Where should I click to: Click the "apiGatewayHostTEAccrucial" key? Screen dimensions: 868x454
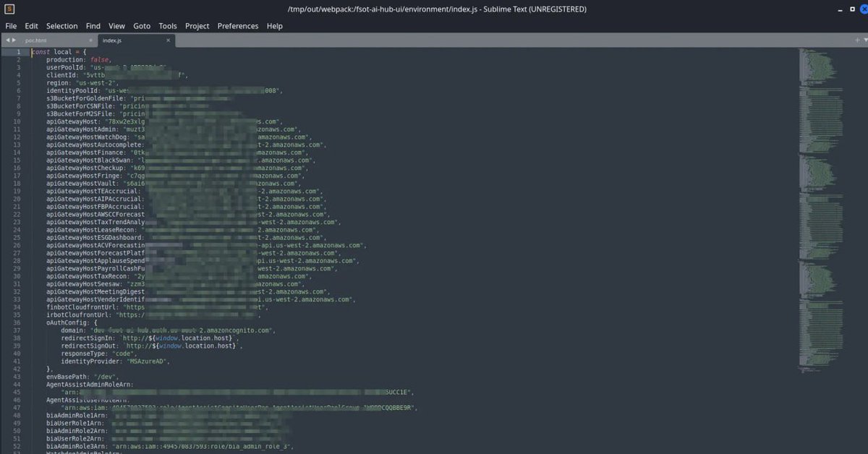click(93, 191)
